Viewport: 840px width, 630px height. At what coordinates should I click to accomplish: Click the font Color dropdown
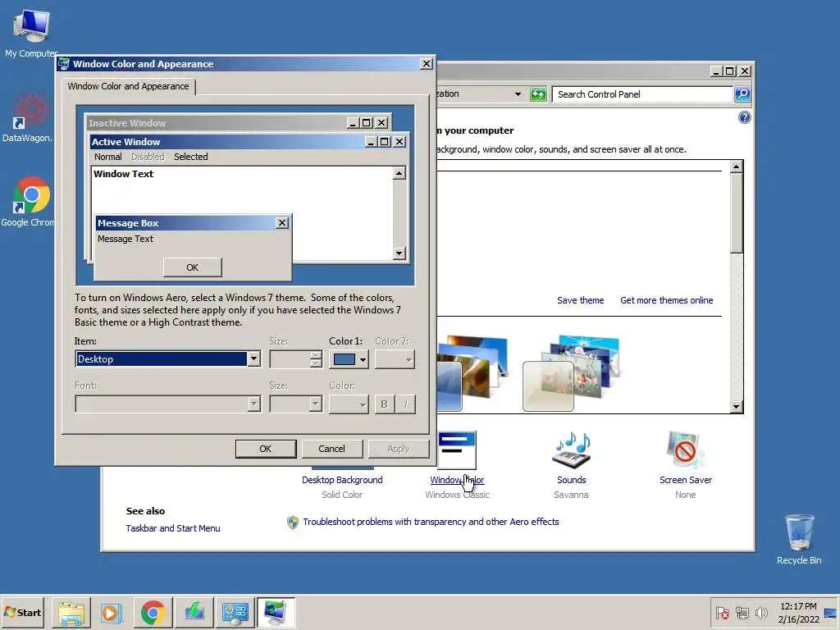pos(349,404)
